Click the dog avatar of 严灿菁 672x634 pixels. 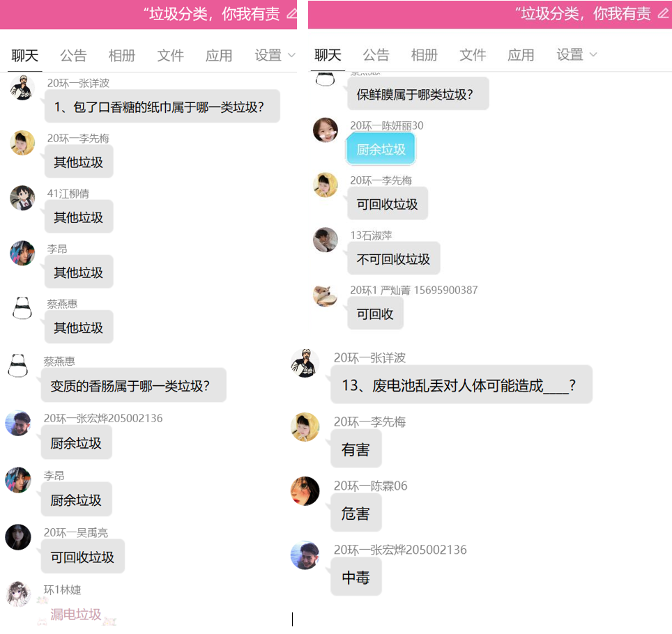click(326, 295)
